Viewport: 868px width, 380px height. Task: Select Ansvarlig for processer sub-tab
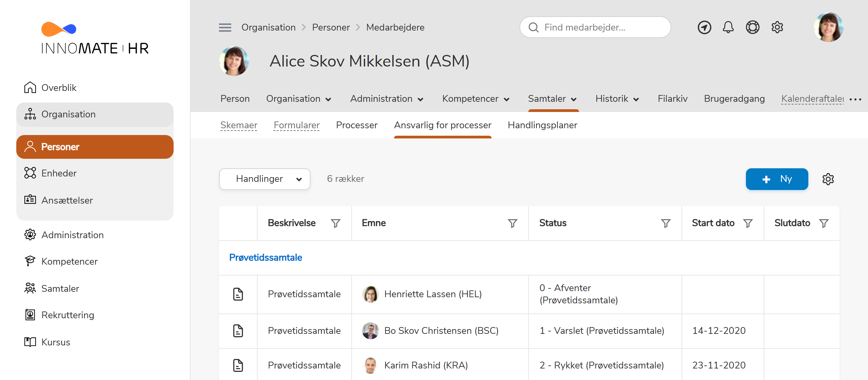point(442,125)
